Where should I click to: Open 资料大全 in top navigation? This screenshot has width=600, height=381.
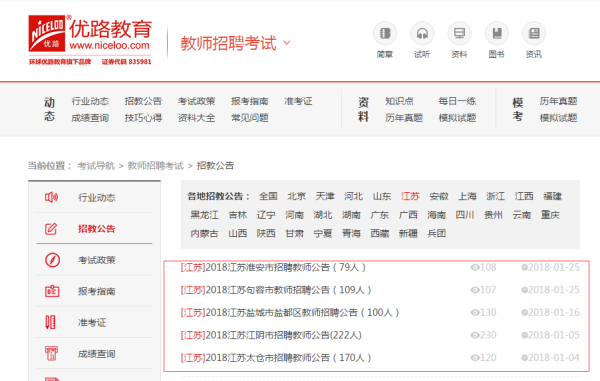coord(196,118)
